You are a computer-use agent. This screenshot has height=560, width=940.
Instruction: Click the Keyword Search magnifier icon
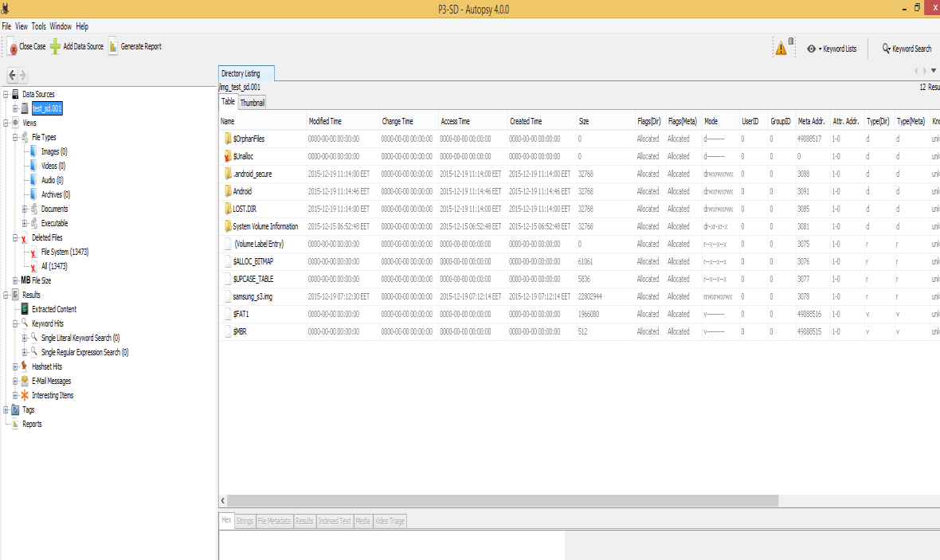point(886,49)
